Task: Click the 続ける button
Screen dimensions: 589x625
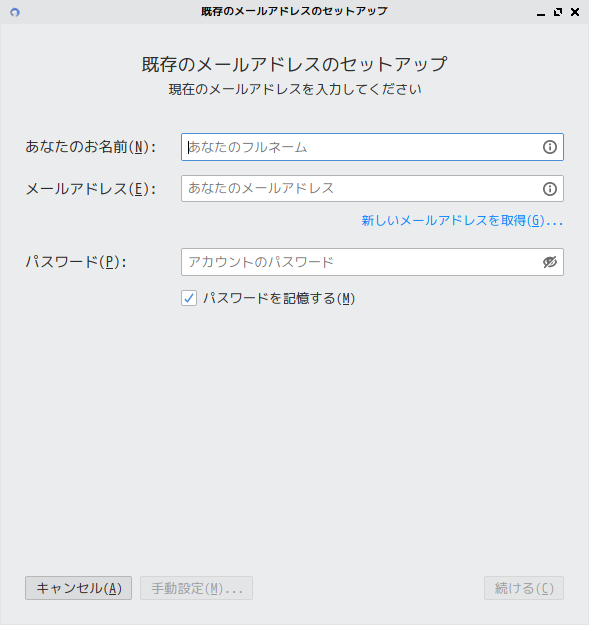Action: [524, 588]
